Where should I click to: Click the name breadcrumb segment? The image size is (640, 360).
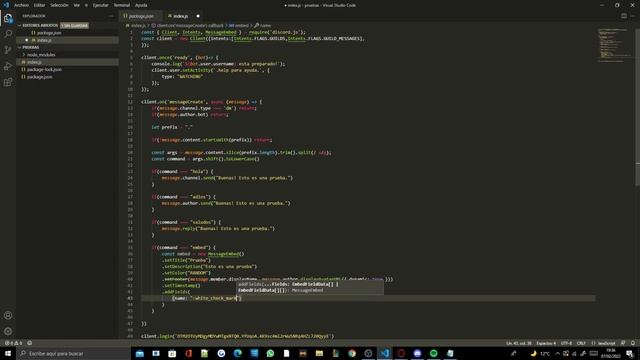point(263,25)
